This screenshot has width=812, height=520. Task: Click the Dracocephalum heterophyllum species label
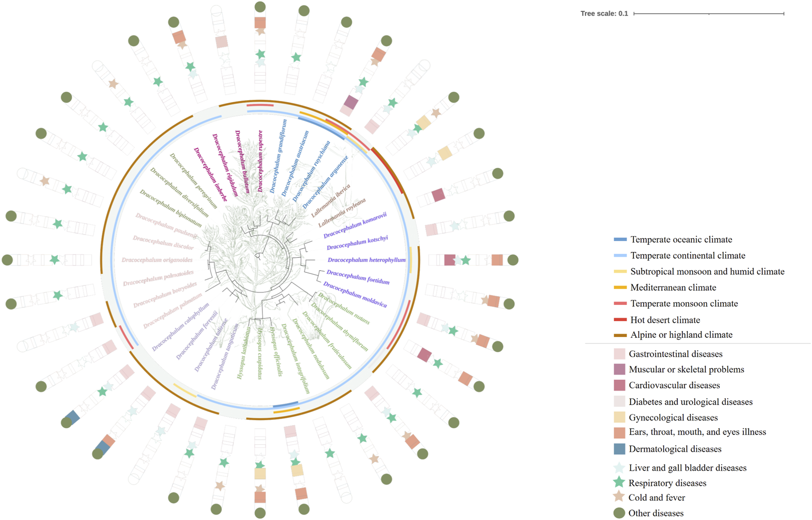coord(367,260)
